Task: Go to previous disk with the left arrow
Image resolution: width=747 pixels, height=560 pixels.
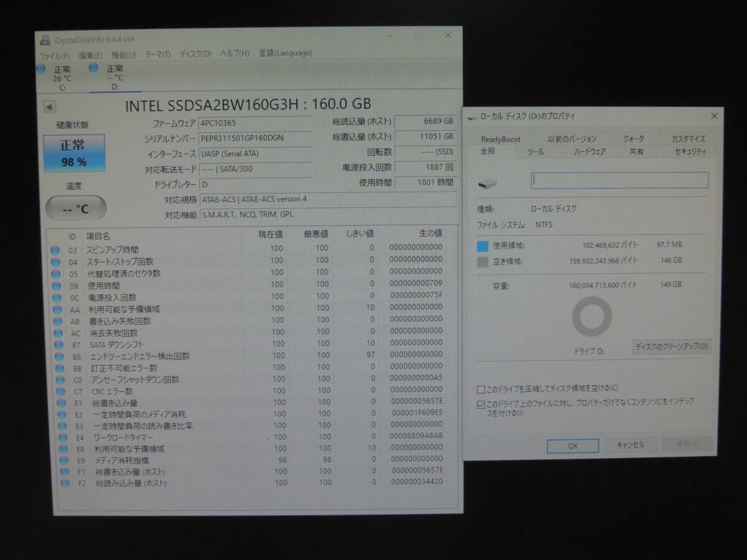Action: click(x=49, y=106)
